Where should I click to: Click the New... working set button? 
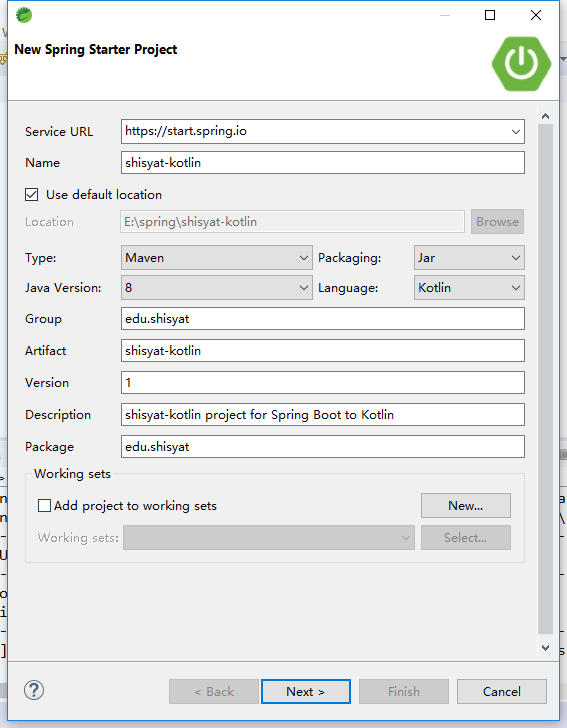pyautogui.click(x=466, y=506)
